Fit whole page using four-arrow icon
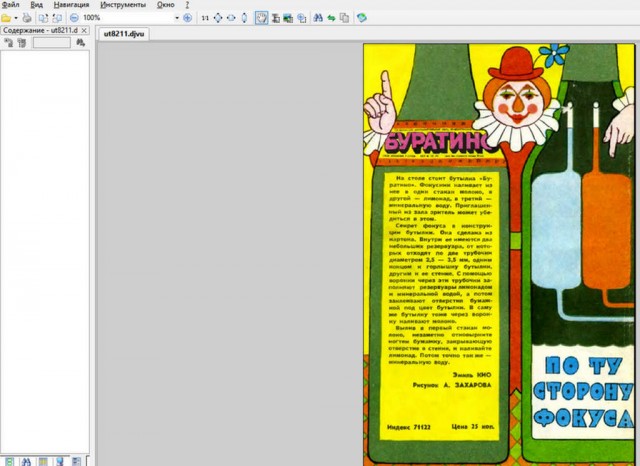 point(218,18)
